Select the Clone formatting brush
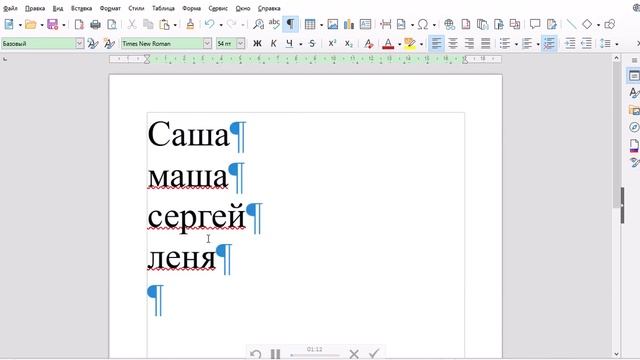The height and width of the screenshot is (360, 640). coord(190,24)
